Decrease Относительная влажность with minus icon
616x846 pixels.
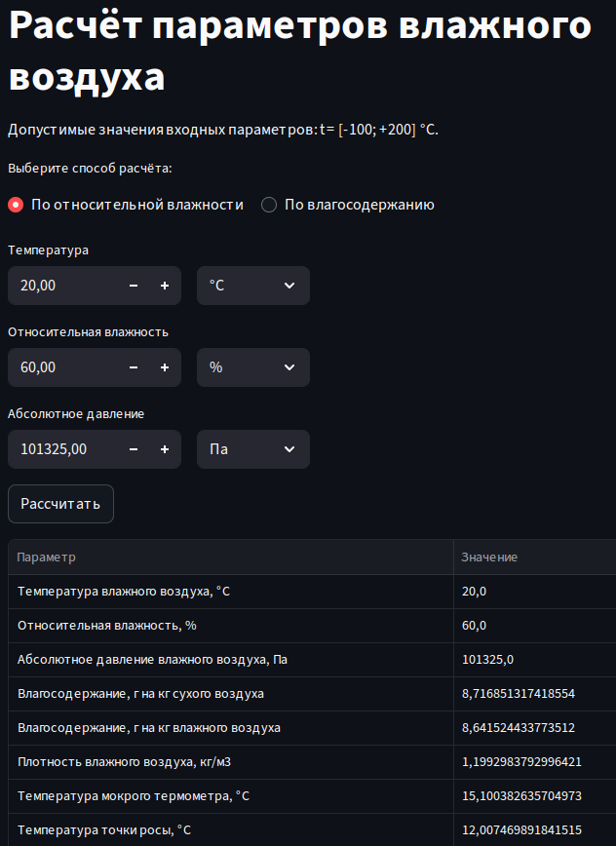coord(134,367)
